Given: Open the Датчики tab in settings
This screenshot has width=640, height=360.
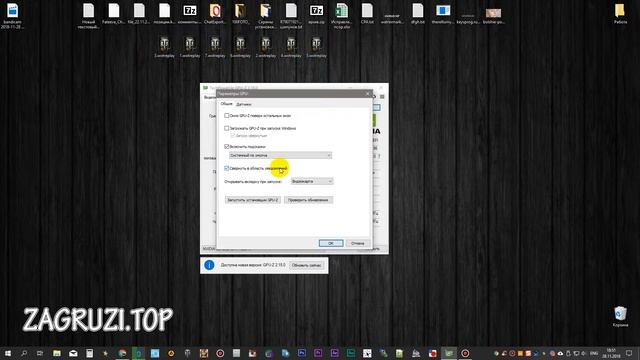Looking at the screenshot, I should 244,104.
